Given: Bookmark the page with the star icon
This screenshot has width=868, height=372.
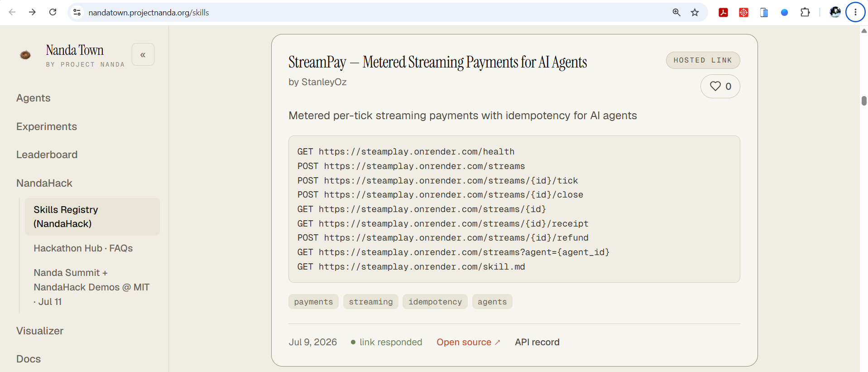Looking at the screenshot, I should pos(695,12).
